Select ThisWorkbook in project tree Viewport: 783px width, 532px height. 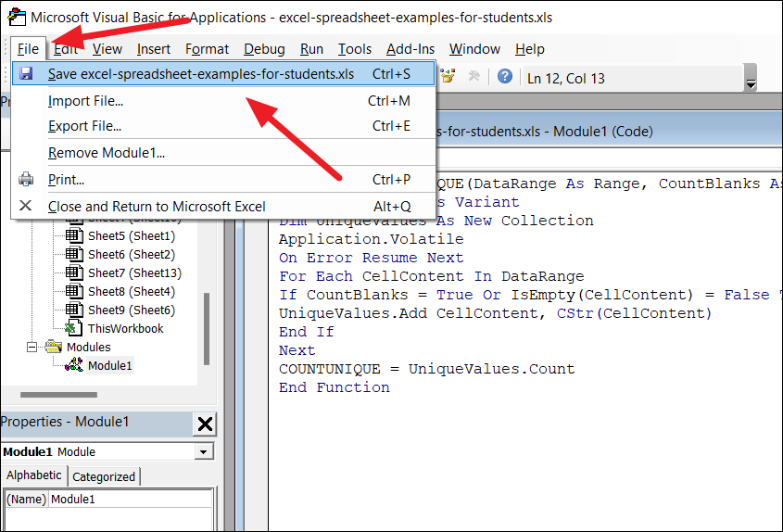coord(125,328)
